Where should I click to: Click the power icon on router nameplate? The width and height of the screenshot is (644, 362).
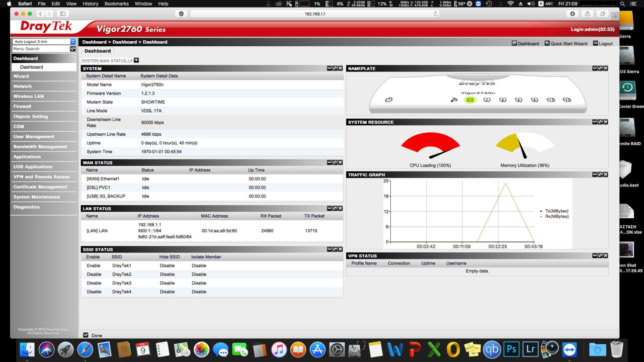click(x=388, y=100)
